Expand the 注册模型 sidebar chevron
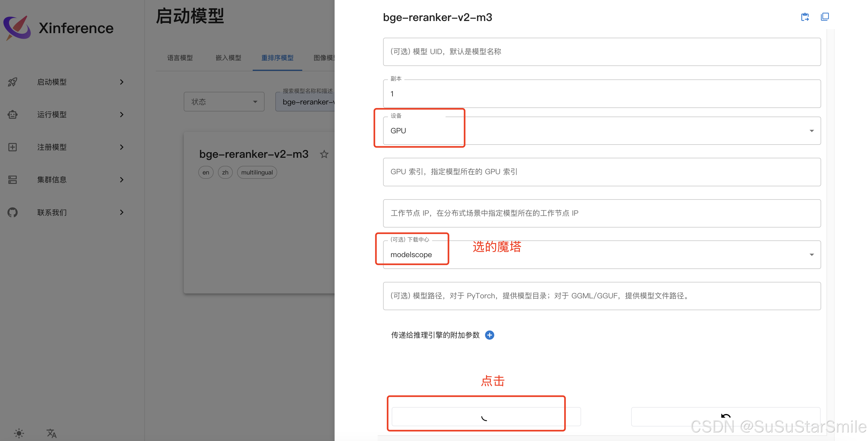868x441 pixels. click(x=122, y=147)
